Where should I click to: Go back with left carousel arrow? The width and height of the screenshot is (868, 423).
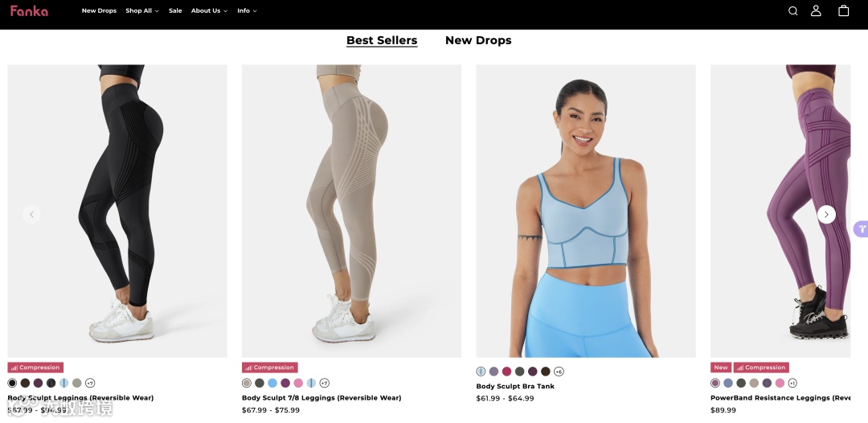(31, 214)
